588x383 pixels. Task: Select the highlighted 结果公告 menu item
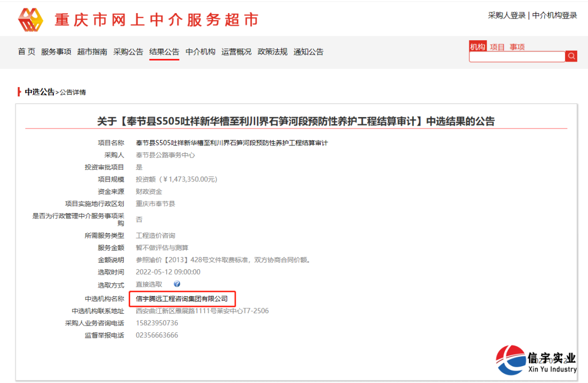(164, 52)
